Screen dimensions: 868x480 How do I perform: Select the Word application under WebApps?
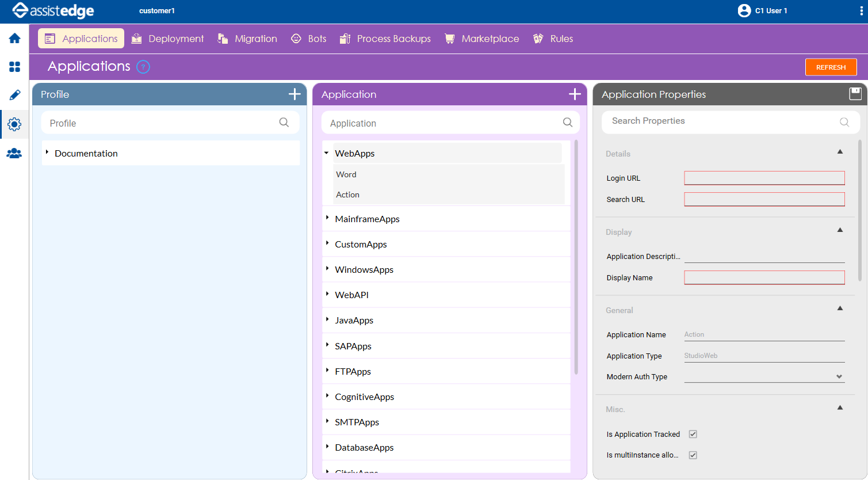[346, 174]
